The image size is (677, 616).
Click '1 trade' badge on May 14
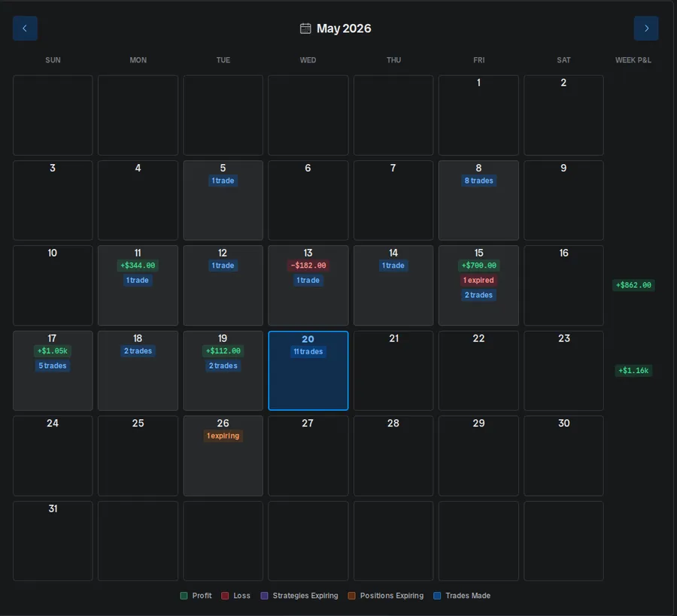click(x=393, y=266)
